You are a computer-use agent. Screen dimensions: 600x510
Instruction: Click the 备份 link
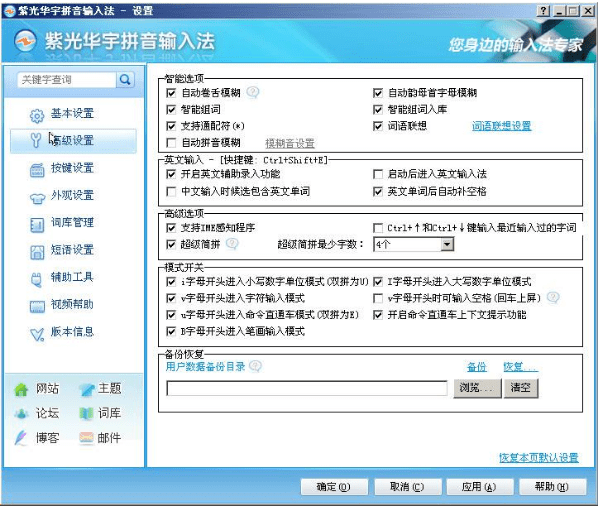click(x=477, y=367)
